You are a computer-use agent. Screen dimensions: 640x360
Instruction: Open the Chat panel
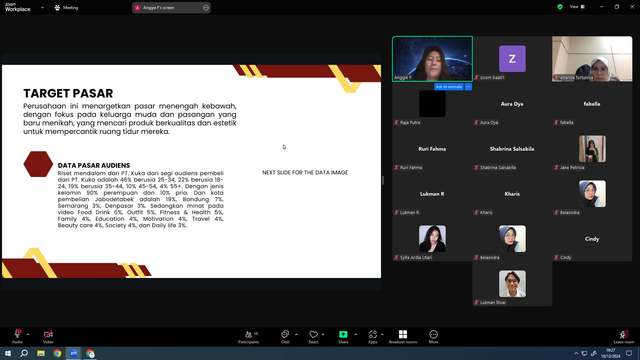pyautogui.click(x=285, y=337)
